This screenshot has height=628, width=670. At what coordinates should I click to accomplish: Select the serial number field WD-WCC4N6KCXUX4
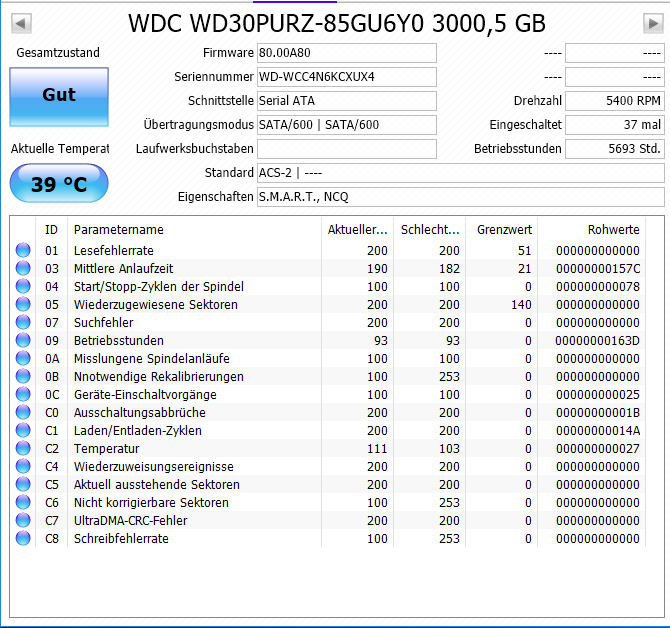click(347, 77)
